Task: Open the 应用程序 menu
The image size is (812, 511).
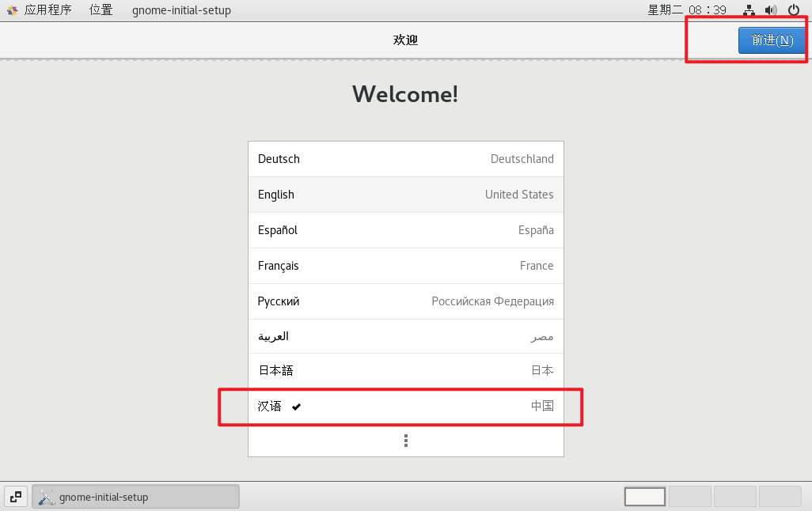Action: click(48, 10)
